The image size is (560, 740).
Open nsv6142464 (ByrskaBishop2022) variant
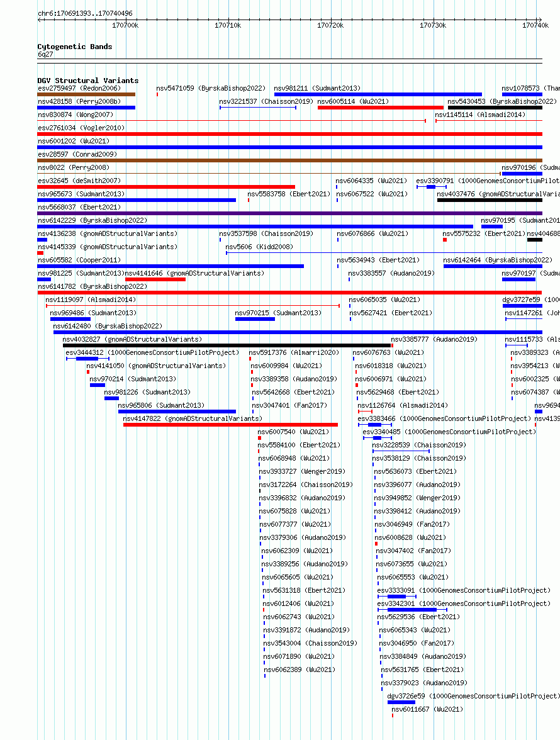[498, 260]
